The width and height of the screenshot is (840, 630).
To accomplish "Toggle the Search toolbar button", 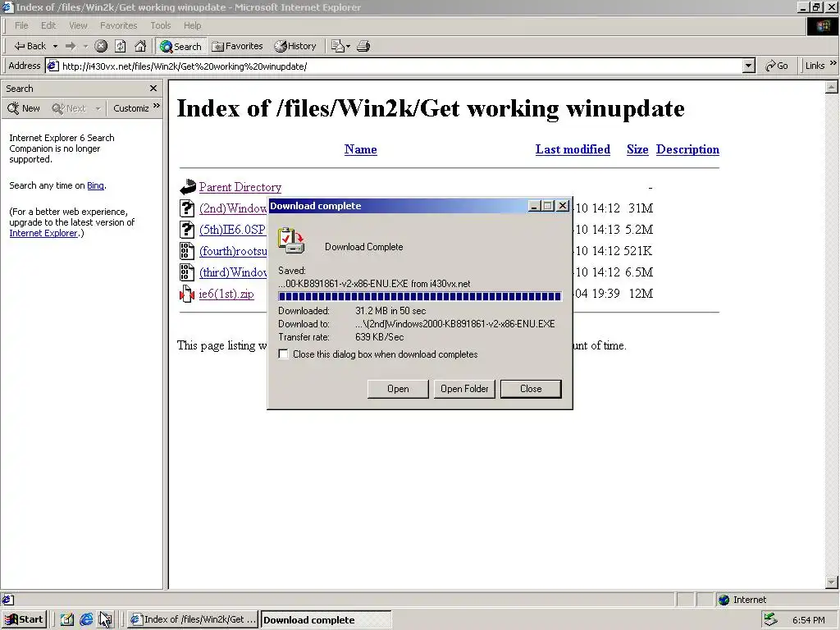I will (180, 46).
